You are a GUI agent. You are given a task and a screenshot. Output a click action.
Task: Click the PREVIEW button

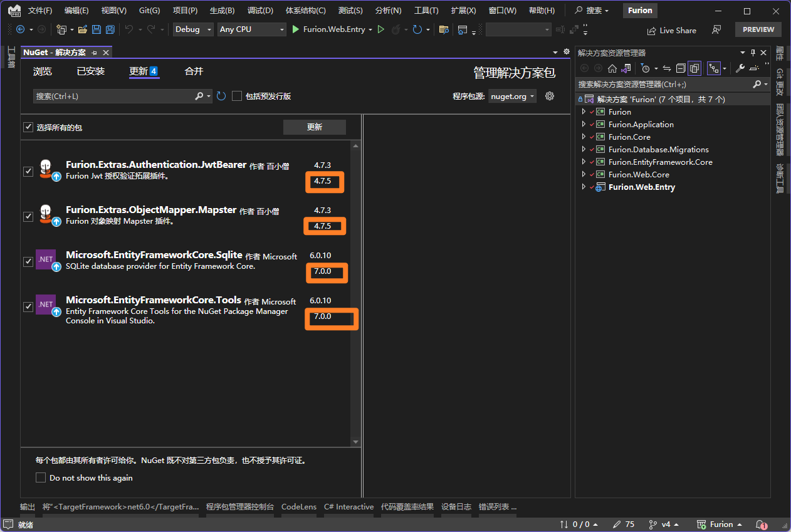(758, 29)
